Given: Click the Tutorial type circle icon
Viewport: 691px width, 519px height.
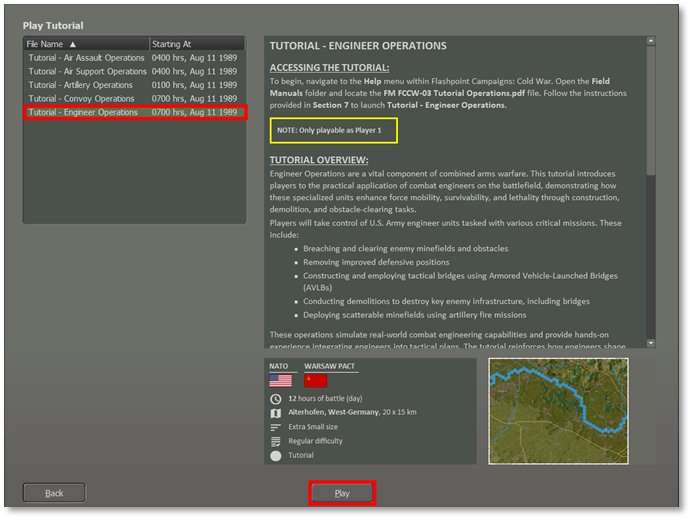Looking at the screenshot, I should (x=276, y=455).
